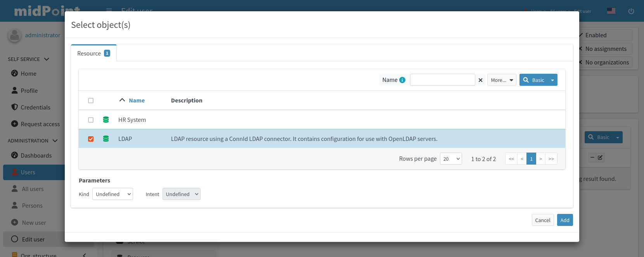Click the Name info tooltip icon
Image resolution: width=644 pixels, height=257 pixels.
click(402, 80)
